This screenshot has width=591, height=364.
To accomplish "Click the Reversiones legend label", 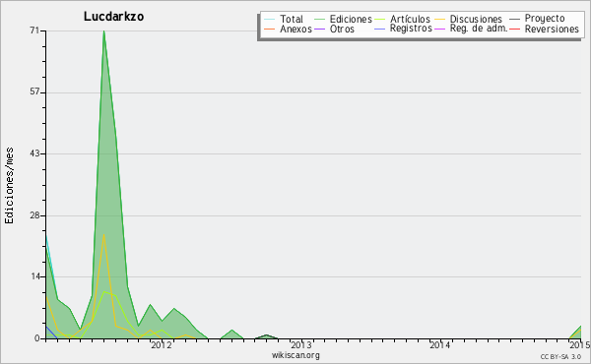I will [x=552, y=29].
